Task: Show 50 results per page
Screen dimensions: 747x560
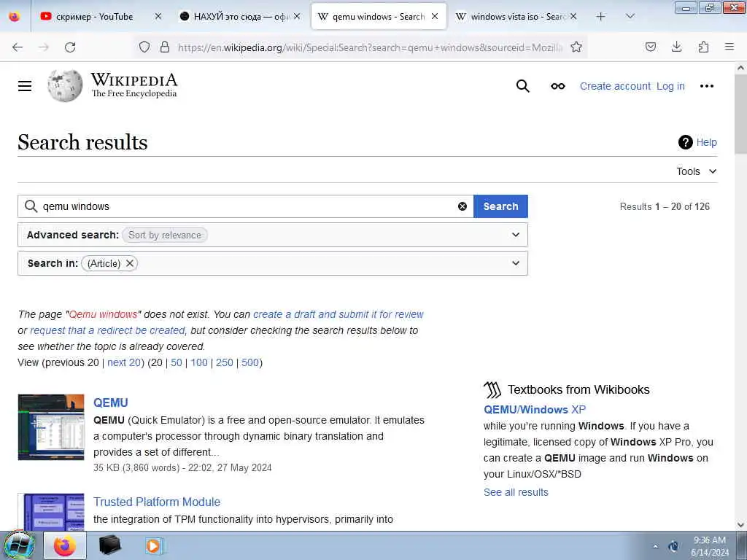Action: point(177,362)
